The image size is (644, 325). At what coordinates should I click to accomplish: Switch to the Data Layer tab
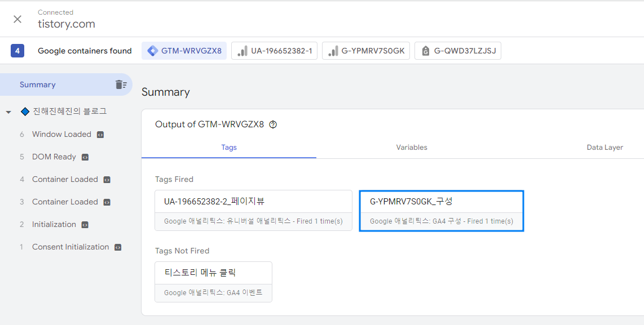tap(605, 148)
